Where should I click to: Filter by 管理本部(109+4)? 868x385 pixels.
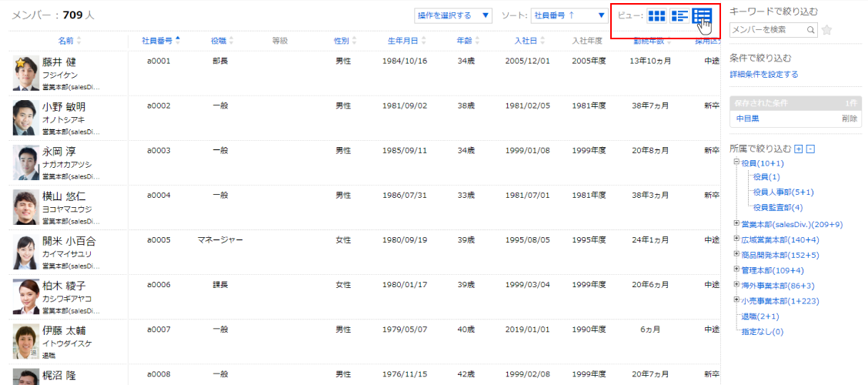[773, 270]
